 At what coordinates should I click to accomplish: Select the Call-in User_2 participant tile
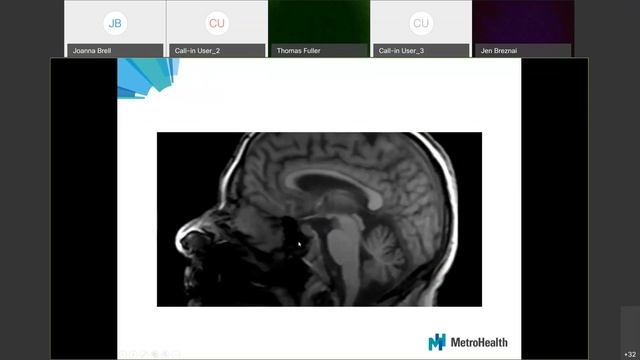point(217,29)
